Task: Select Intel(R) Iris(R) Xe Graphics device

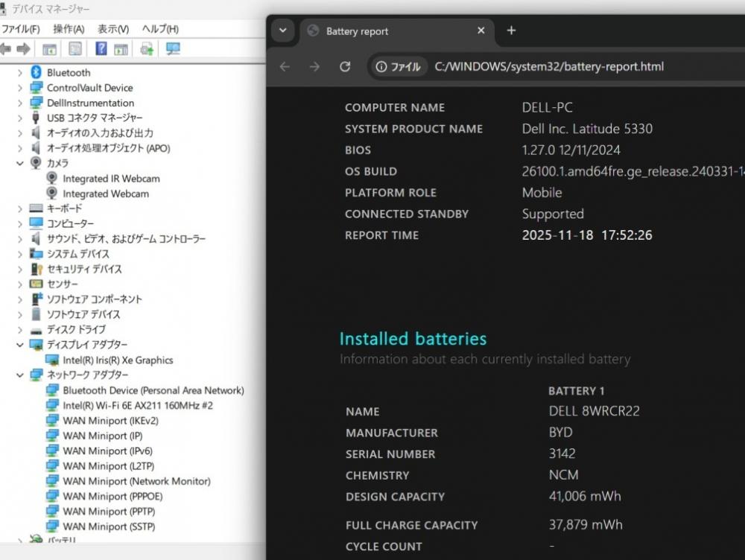Action: point(118,360)
